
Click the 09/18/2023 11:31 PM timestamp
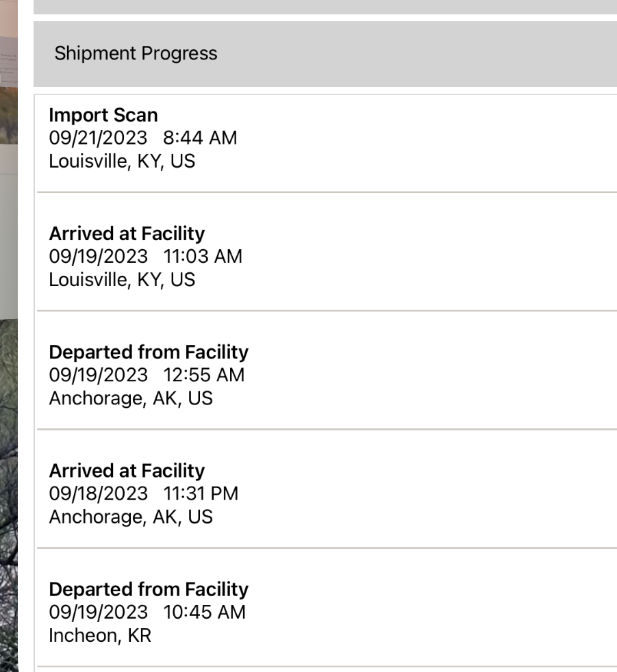(144, 493)
